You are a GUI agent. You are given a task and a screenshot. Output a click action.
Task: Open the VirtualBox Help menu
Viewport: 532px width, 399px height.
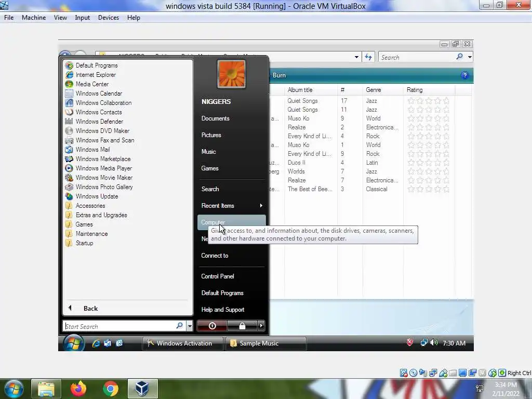[134, 18]
